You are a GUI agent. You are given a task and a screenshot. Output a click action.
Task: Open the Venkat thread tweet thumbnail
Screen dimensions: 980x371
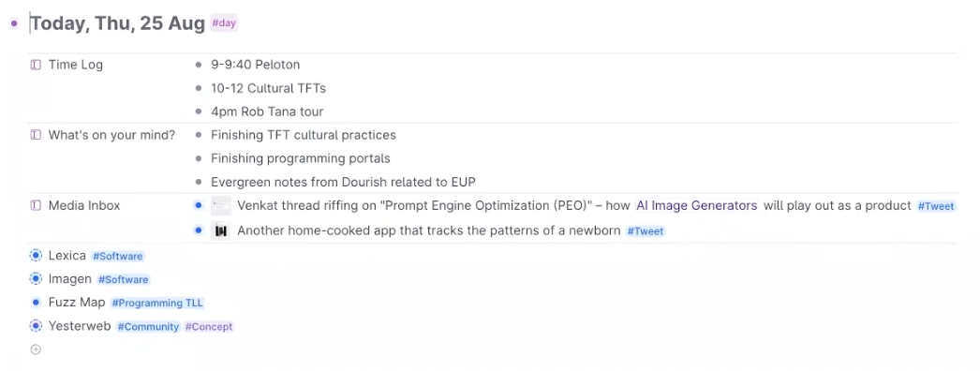point(220,205)
